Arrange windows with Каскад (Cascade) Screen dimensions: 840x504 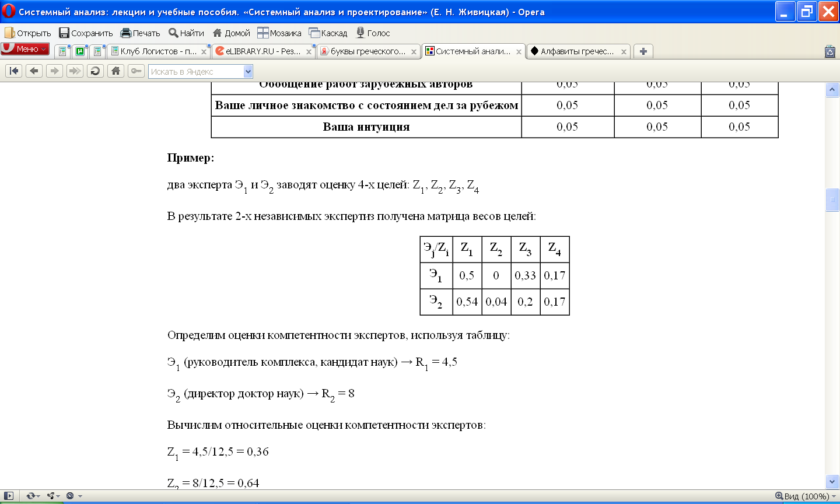tap(328, 33)
